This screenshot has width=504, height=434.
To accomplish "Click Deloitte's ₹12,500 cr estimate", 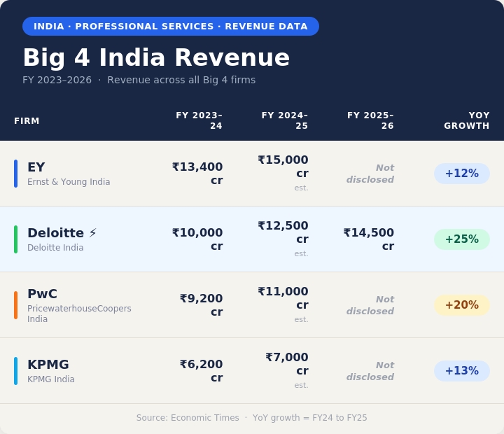I will pos(283,232).
